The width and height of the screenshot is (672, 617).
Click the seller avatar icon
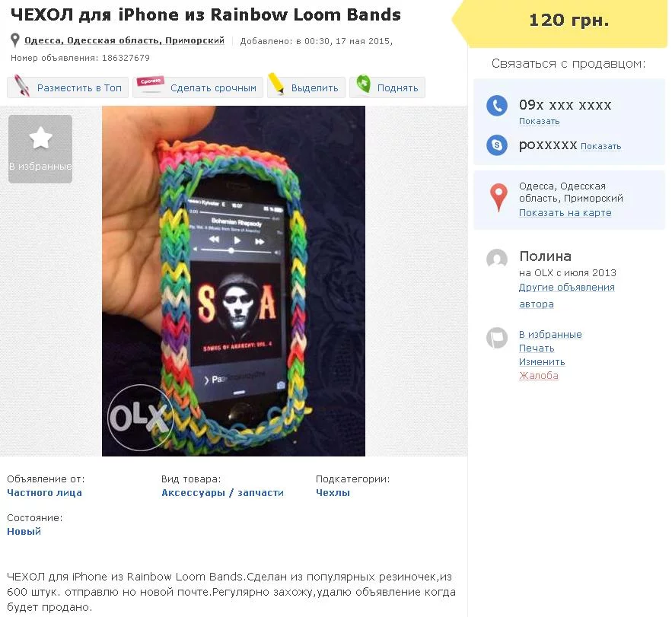(497, 259)
